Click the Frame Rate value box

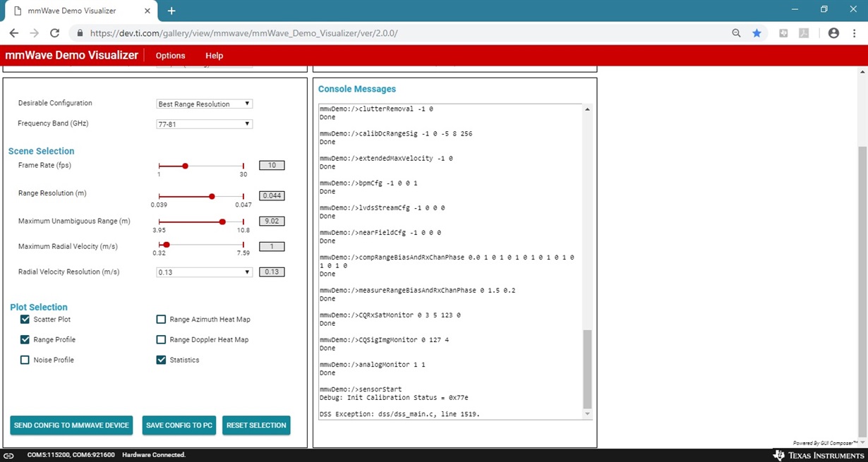272,166
